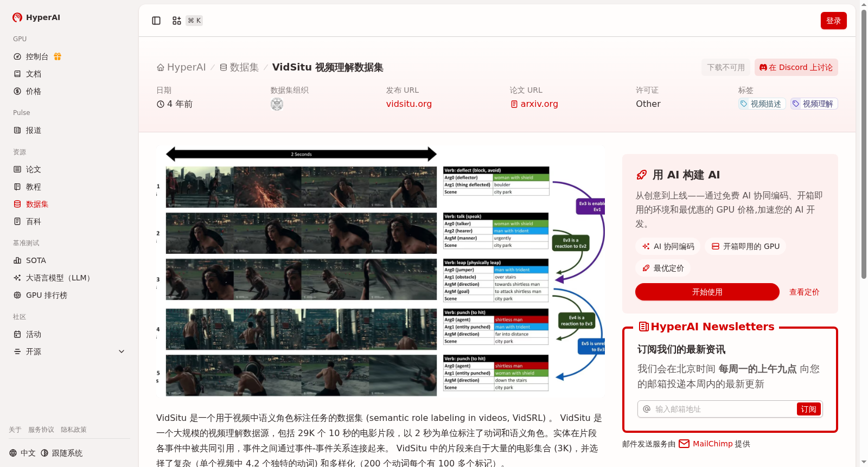Click the 百科 page icon
The height and width of the screenshot is (467, 868).
click(x=17, y=221)
